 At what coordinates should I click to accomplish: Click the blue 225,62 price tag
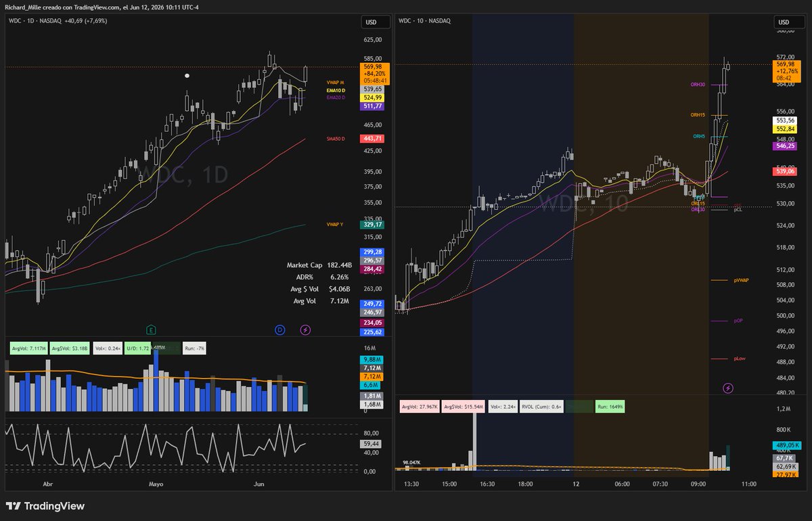373,332
